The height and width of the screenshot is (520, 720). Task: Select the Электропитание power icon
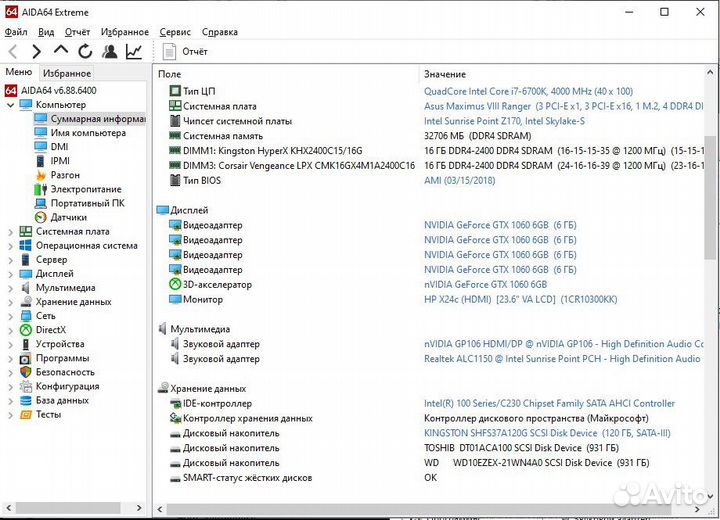(x=41, y=189)
